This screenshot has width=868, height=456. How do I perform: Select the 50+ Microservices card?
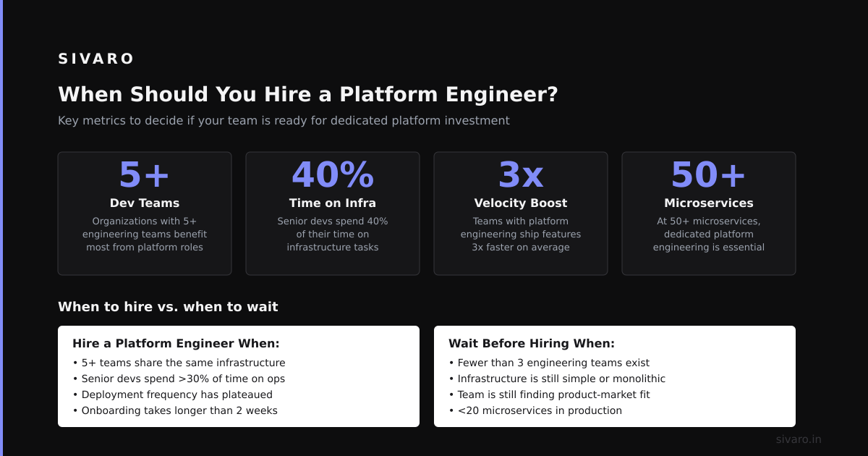[709, 214]
